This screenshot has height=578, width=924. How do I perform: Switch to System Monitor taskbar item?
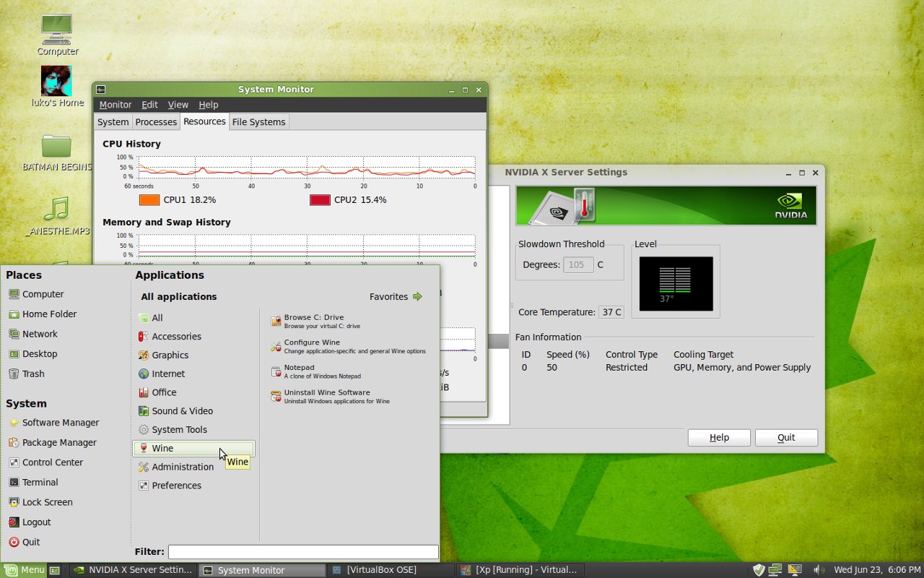tap(261, 570)
